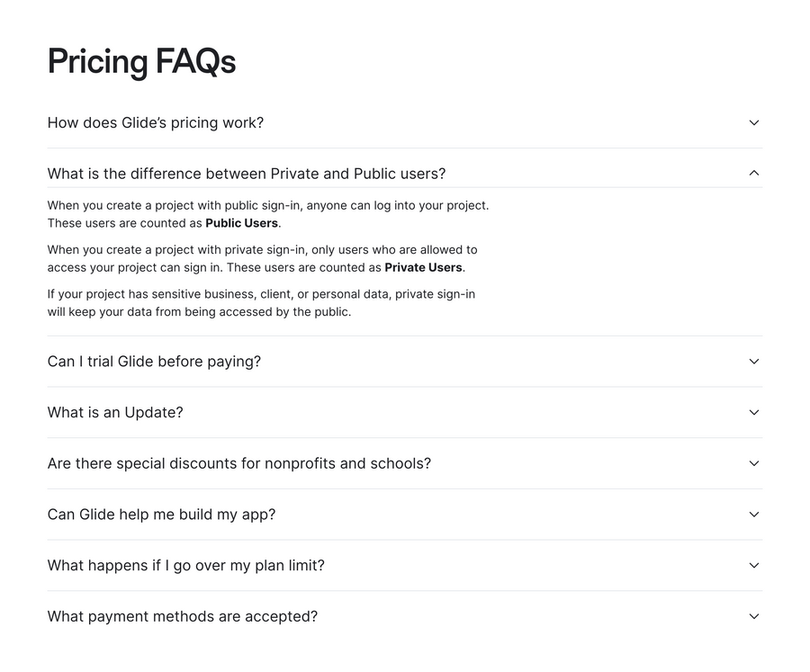The height and width of the screenshot is (672, 810).
Task: Click the bold "Private Users" text
Action: [423, 267]
